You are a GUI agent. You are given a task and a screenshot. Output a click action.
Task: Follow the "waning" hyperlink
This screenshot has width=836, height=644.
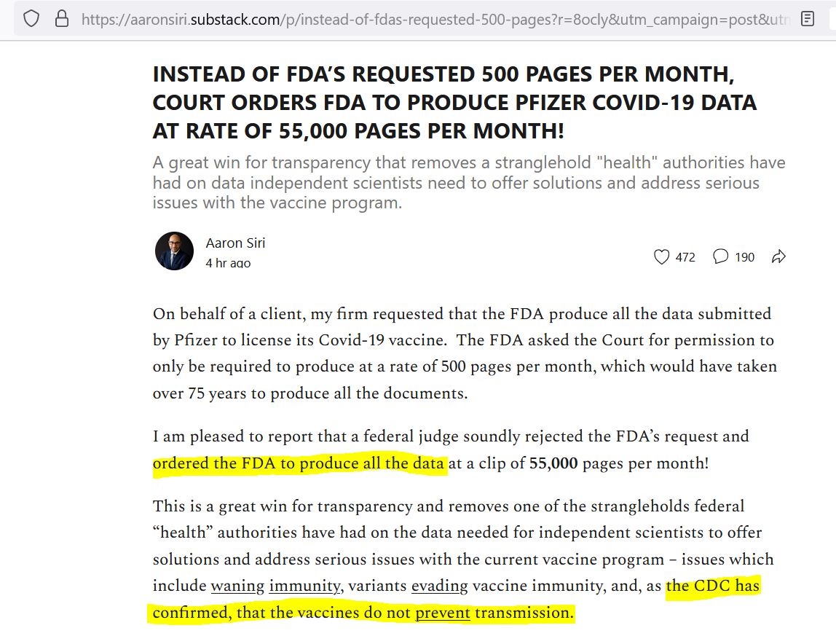click(237, 586)
